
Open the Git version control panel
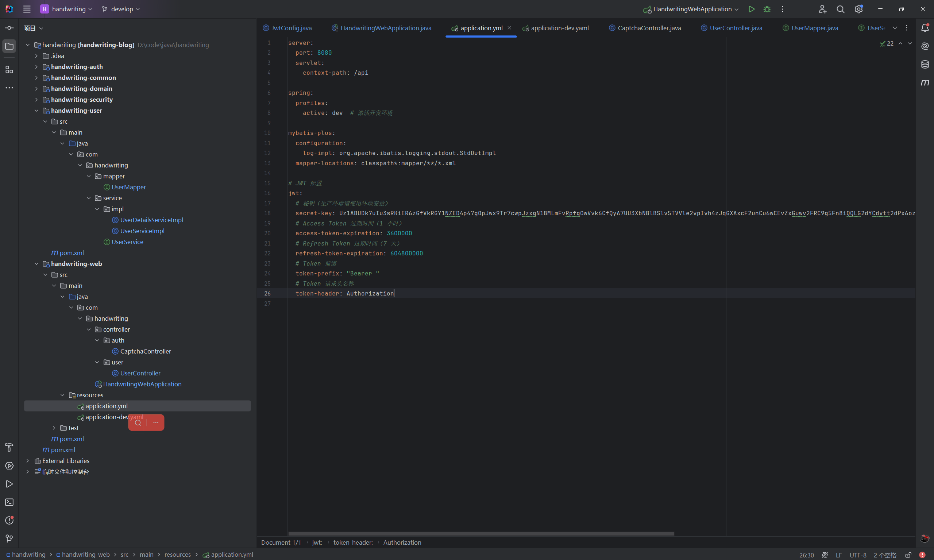9,538
